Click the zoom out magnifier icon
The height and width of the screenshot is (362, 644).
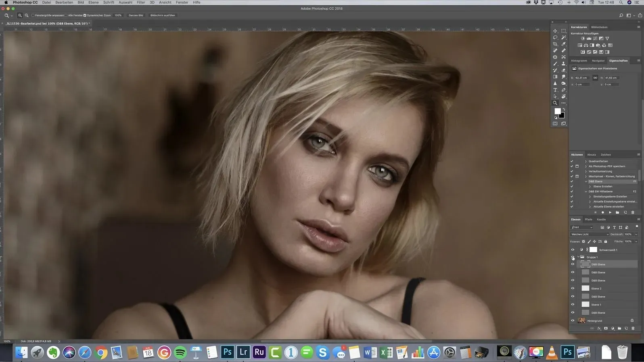tap(27, 15)
